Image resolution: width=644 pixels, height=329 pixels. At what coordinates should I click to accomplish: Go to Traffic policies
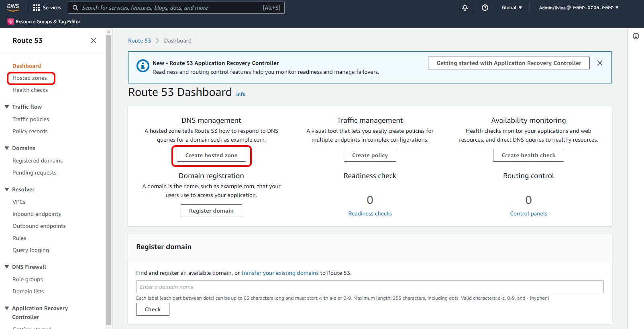pos(31,119)
